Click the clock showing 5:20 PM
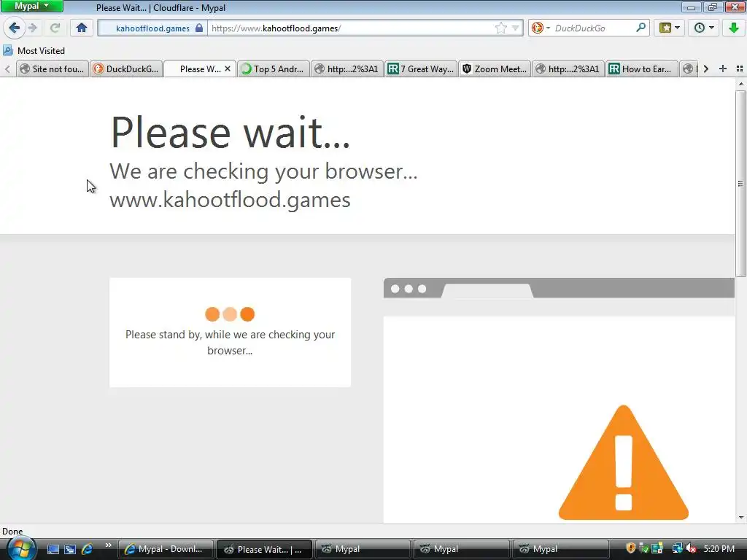The image size is (747, 560). [719, 548]
